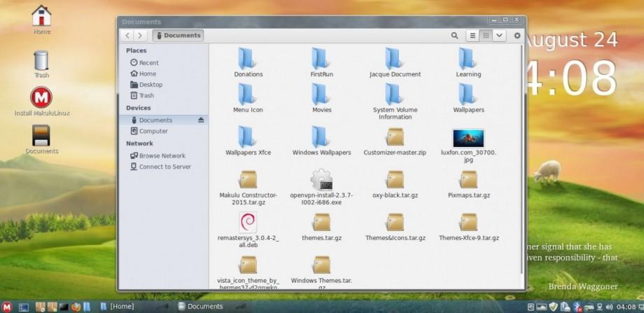This screenshot has width=644, height=313.
Task: Click the file manager vertical scrollbar
Action: point(522,158)
